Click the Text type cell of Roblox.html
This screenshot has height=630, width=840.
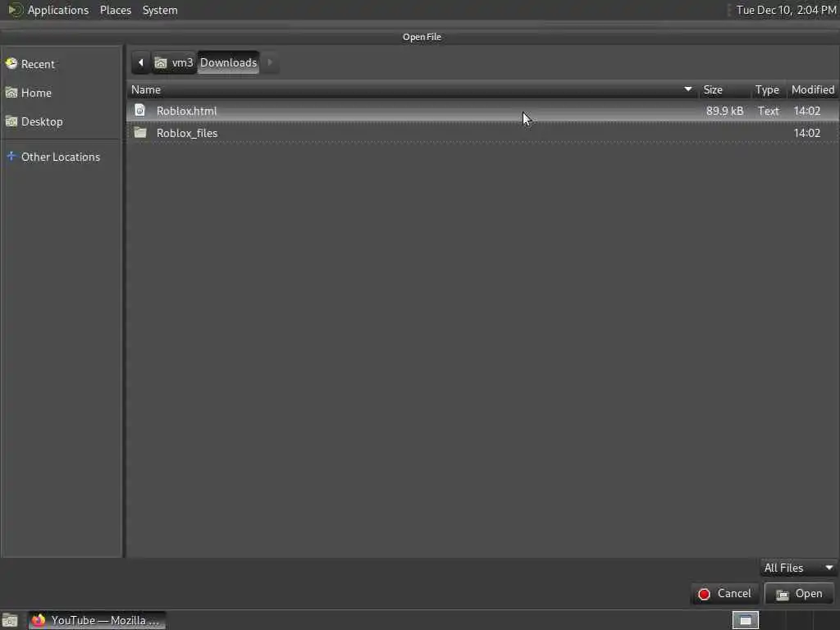pos(768,111)
